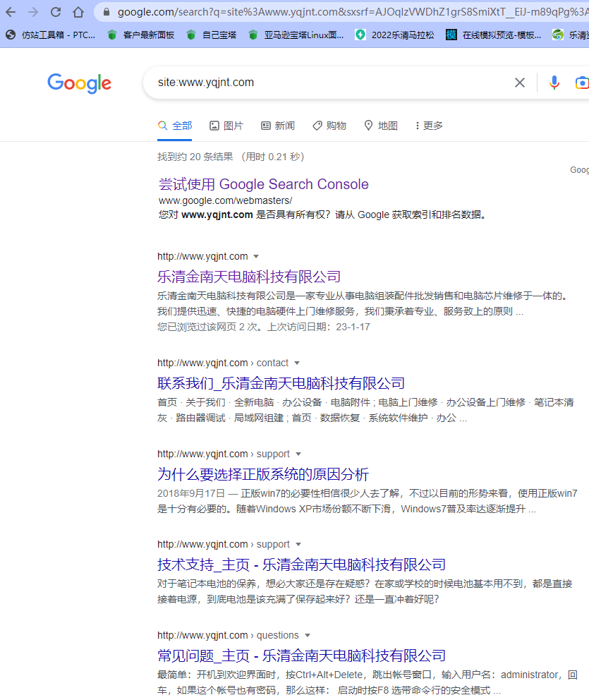This screenshot has width=589, height=700.
Task: Clear search box with X icon
Action: (520, 83)
